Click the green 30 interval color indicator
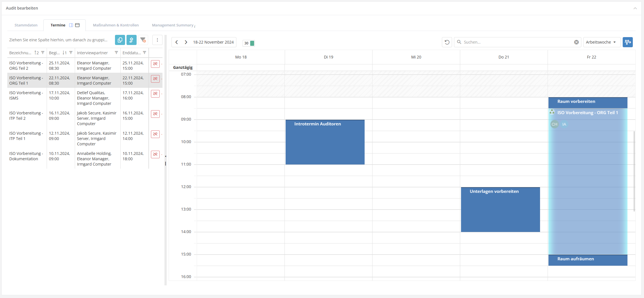Image resolution: width=644 pixels, height=298 pixels. pyautogui.click(x=252, y=43)
